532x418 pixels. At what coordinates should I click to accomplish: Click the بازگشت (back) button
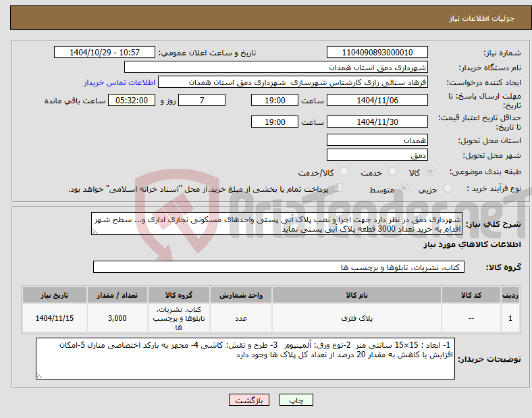pyautogui.click(x=248, y=400)
